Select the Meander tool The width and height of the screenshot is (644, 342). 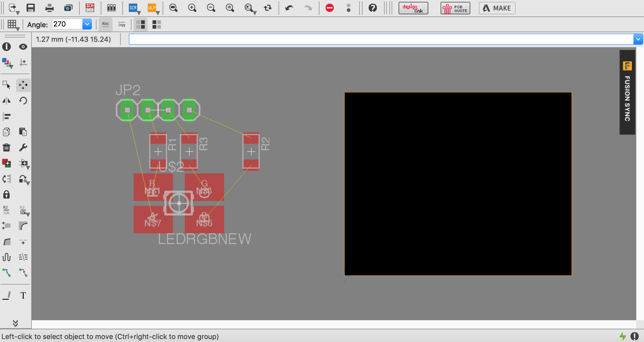[x=6, y=257]
